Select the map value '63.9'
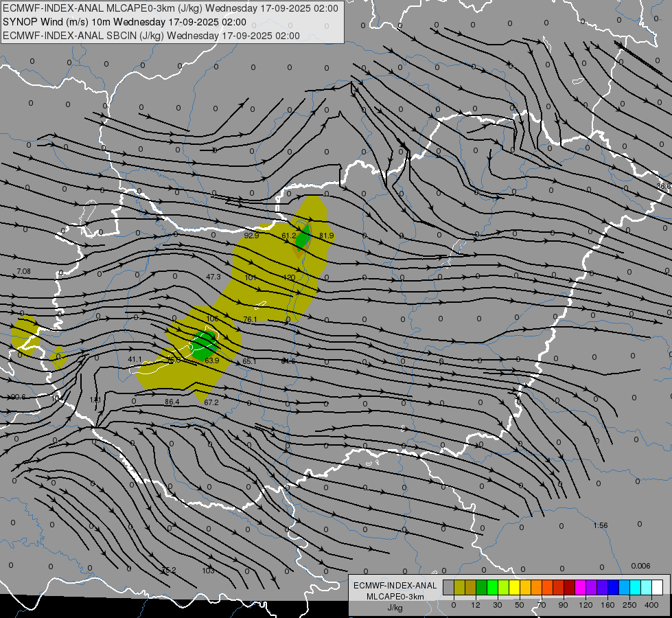This screenshot has width=672, height=618. 211,360
